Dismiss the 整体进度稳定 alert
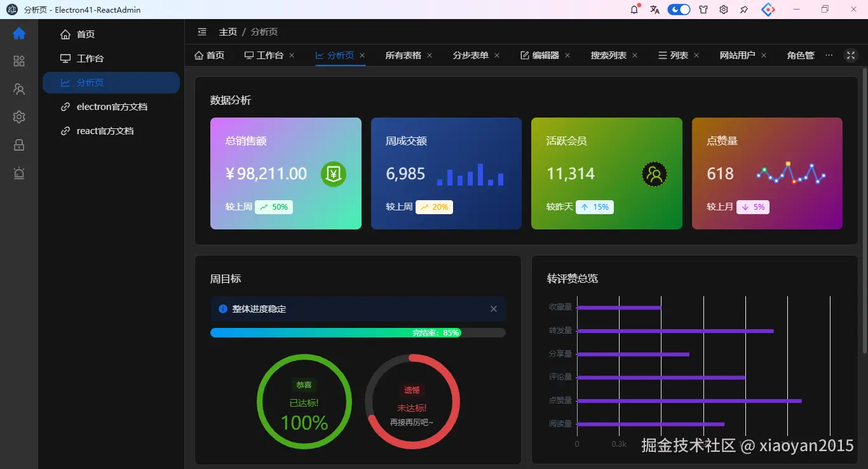This screenshot has width=868, height=469. click(494, 309)
